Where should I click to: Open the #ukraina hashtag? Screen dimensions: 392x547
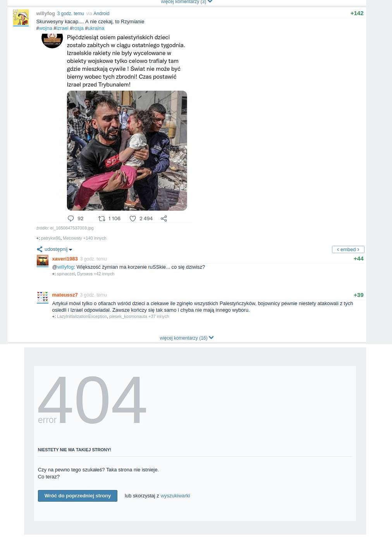(x=95, y=28)
